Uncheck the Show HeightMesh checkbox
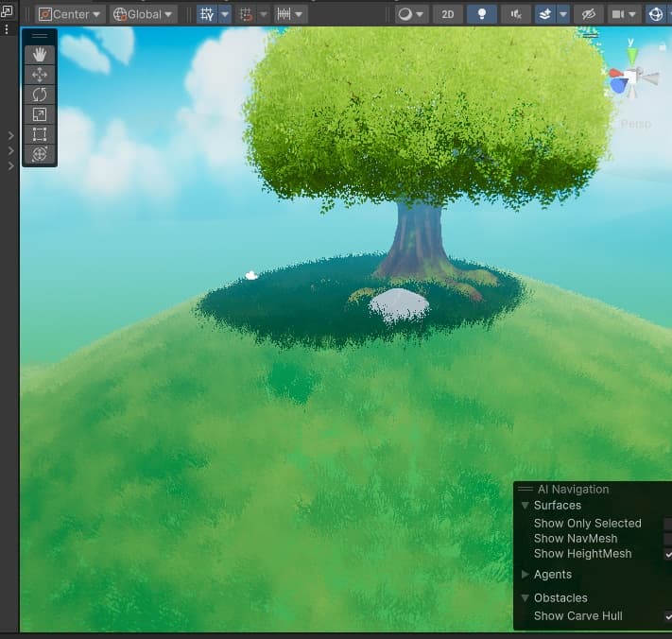This screenshot has height=639, width=672. [x=667, y=554]
